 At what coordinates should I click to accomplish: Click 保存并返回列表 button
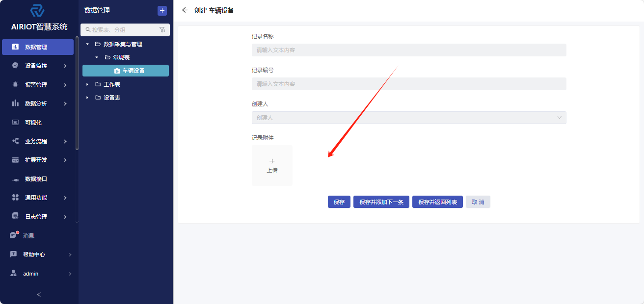click(437, 202)
